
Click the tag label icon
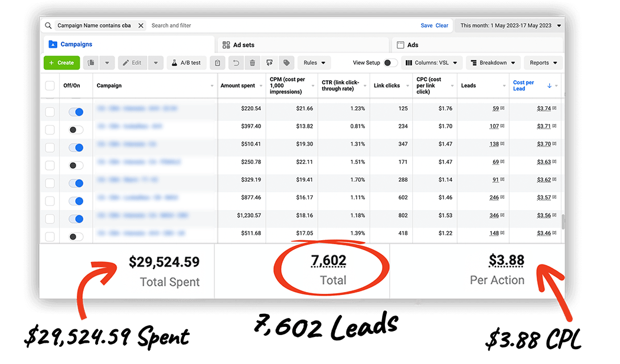point(286,63)
